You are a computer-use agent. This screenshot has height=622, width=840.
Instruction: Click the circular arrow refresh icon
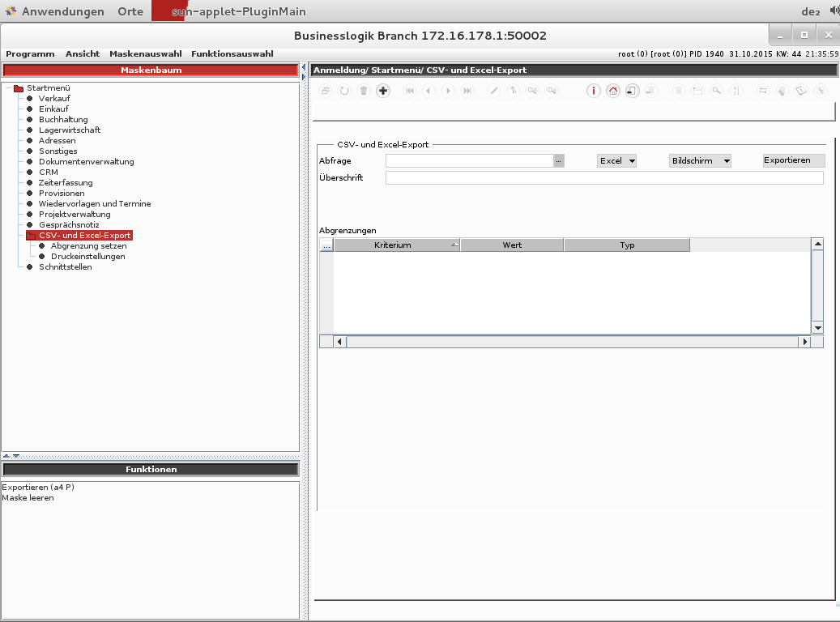coord(344,91)
